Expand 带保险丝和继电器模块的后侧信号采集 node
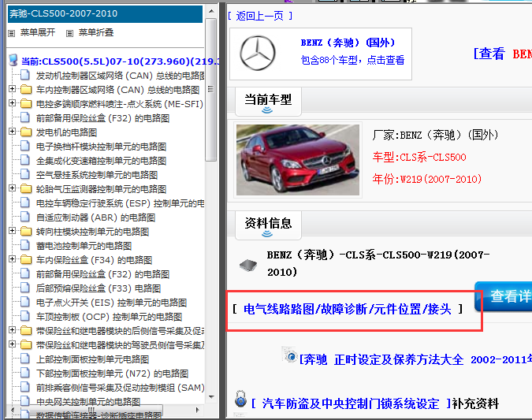The height and width of the screenshot is (420, 532). click(12, 329)
